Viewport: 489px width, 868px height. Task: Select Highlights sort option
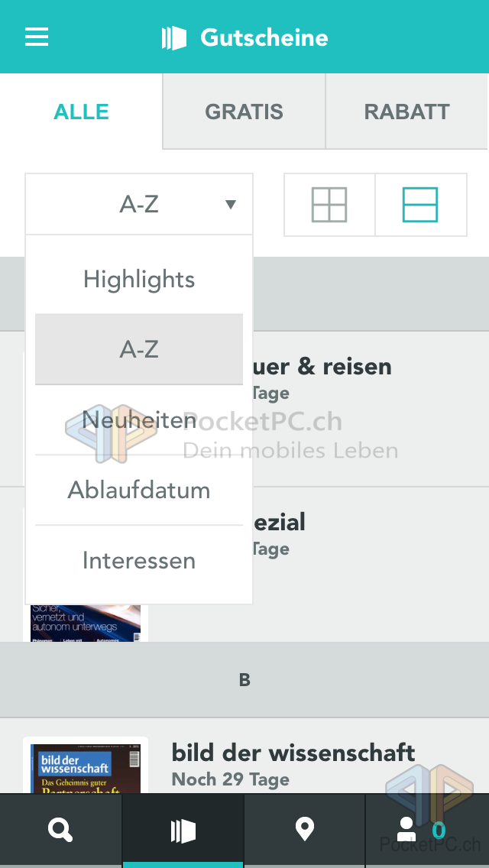click(139, 280)
